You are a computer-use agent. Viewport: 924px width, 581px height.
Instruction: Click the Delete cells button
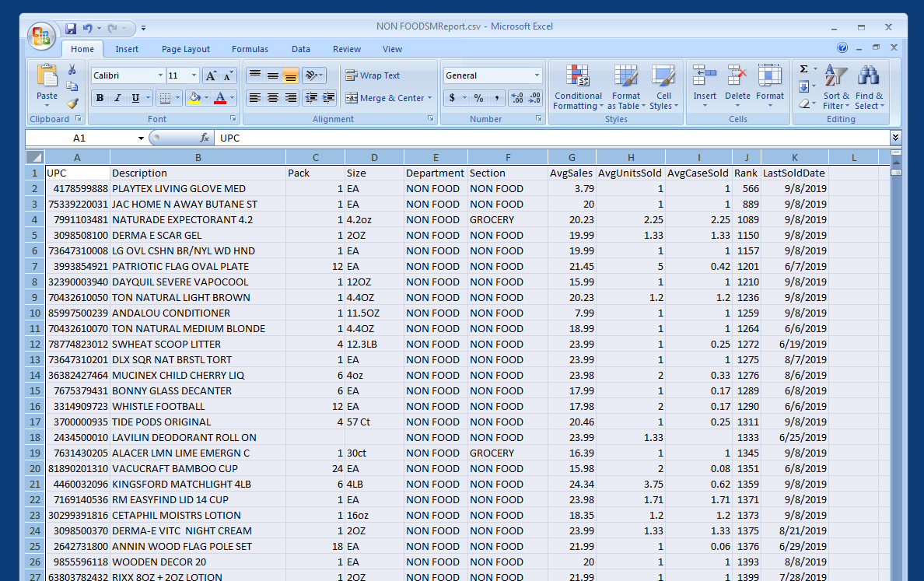737,86
